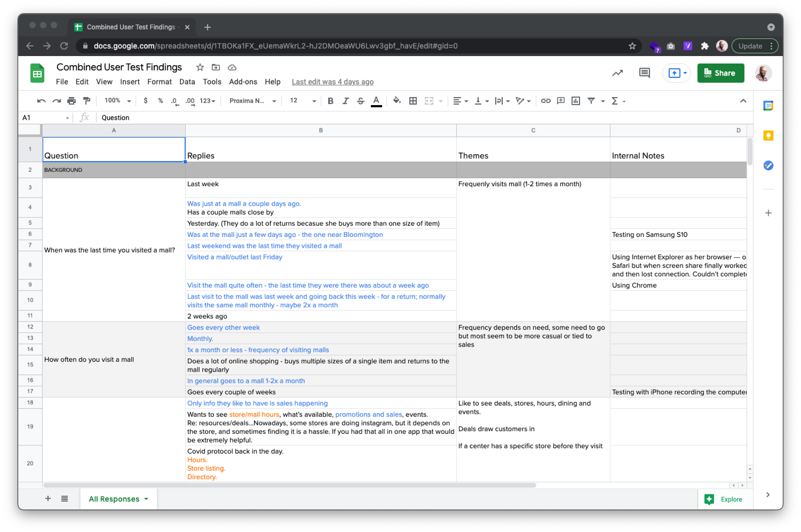Click the Add-ons menu item

click(x=242, y=81)
